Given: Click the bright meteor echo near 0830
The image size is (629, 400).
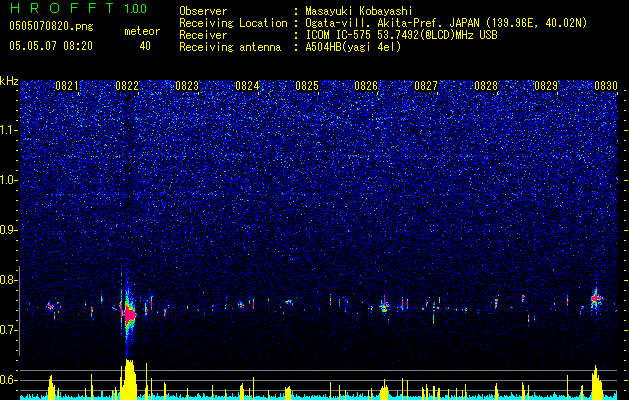Looking at the screenshot, I should 596,298.
